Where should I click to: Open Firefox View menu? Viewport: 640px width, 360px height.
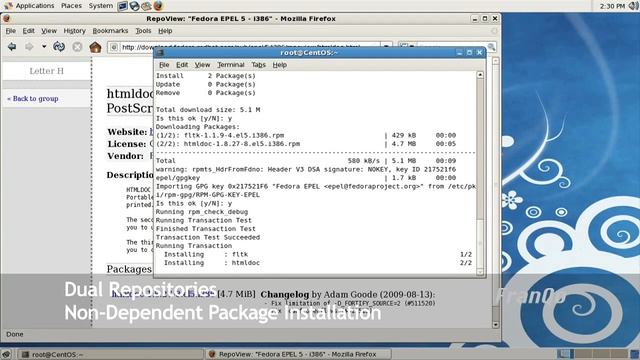[49, 31]
